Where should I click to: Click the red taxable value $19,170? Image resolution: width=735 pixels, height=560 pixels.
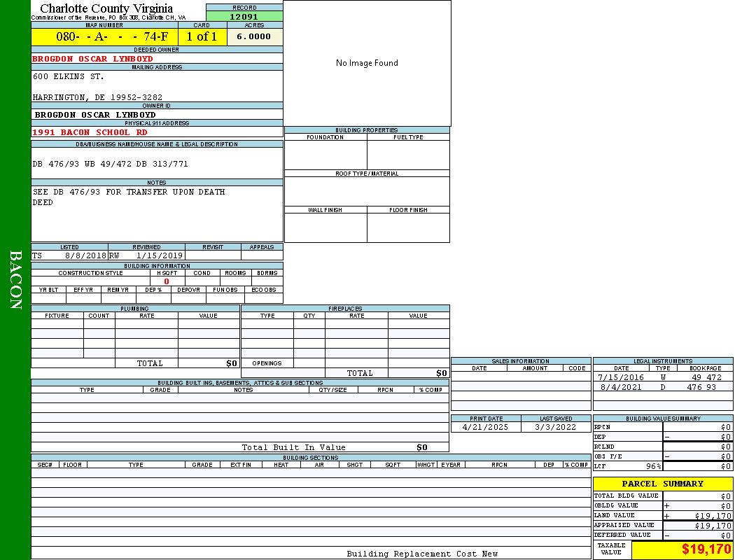click(706, 549)
